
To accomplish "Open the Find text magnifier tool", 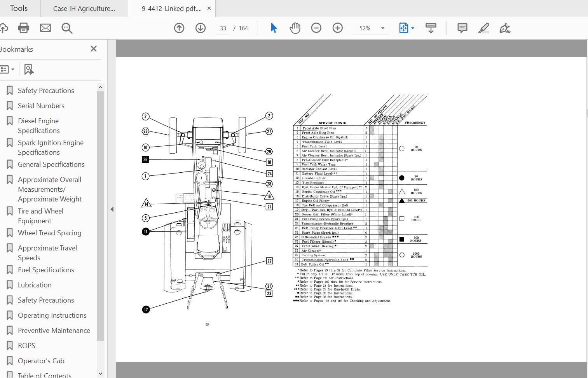I will pos(67,28).
